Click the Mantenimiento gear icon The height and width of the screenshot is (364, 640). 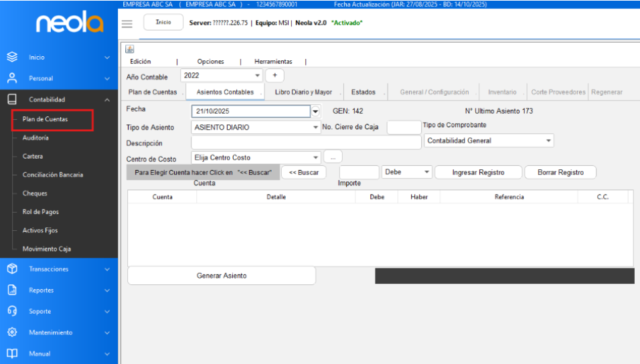click(x=11, y=333)
